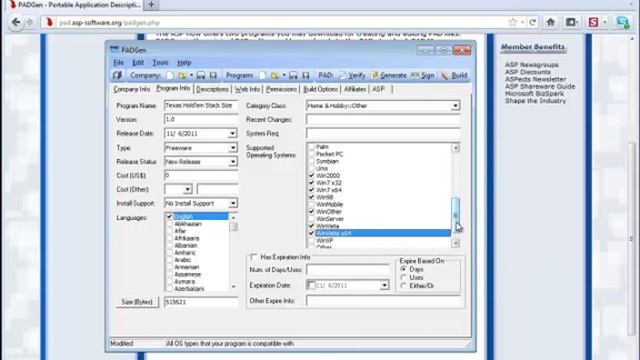Switch to the Company Info tab
This screenshot has width=640, height=360.
(131, 89)
